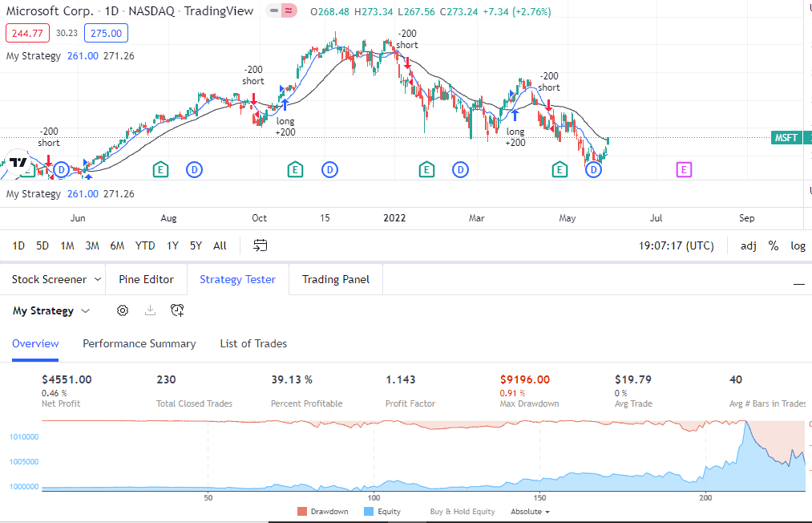Open the List of Trades tab
Image resolution: width=812 pixels, height=523 pixels.
tap(253, 343)
